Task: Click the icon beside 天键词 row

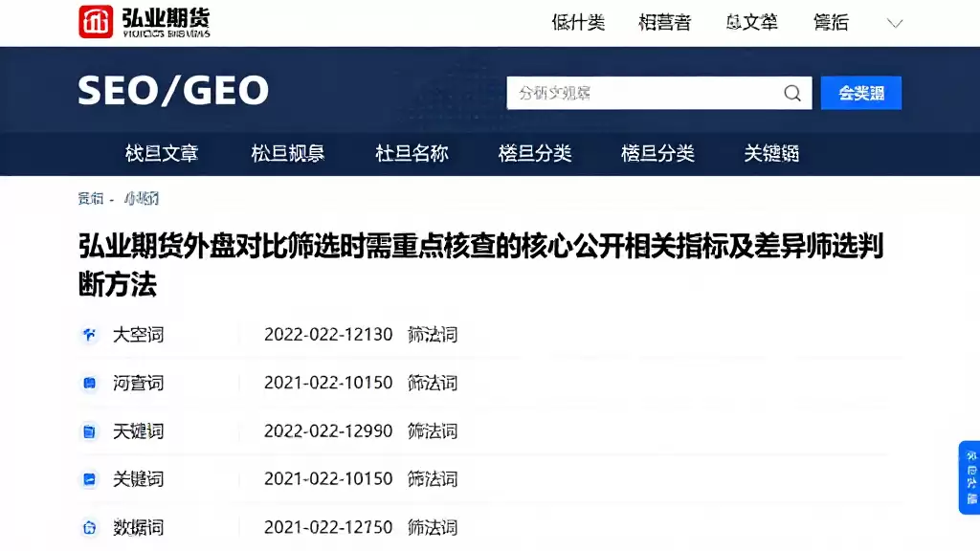Action: pos(89,431)
